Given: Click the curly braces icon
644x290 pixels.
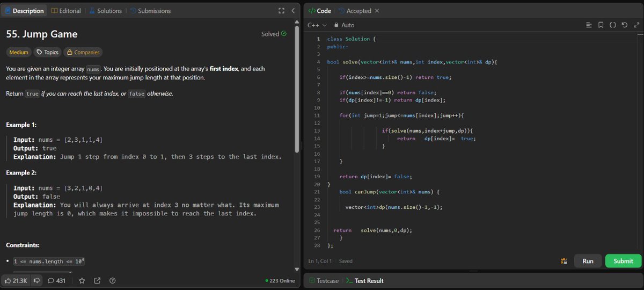Looking at the screenshot, I should (612, 25).
